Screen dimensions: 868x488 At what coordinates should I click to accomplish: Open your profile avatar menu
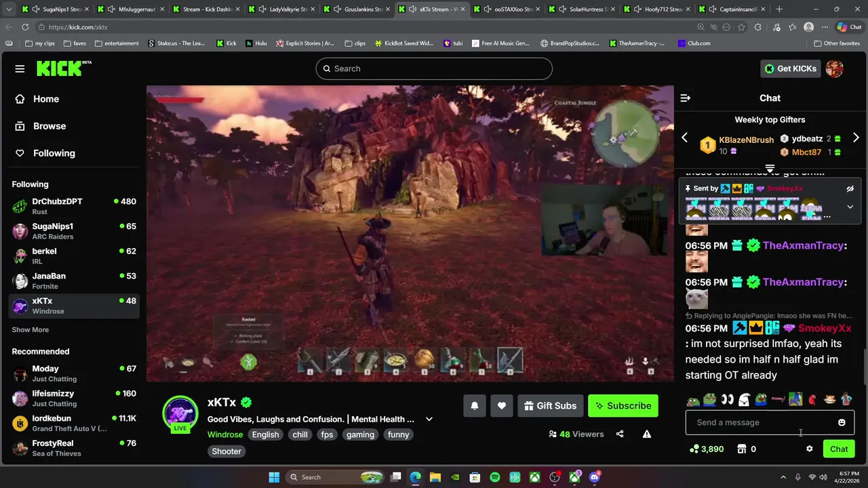[835, 68]
